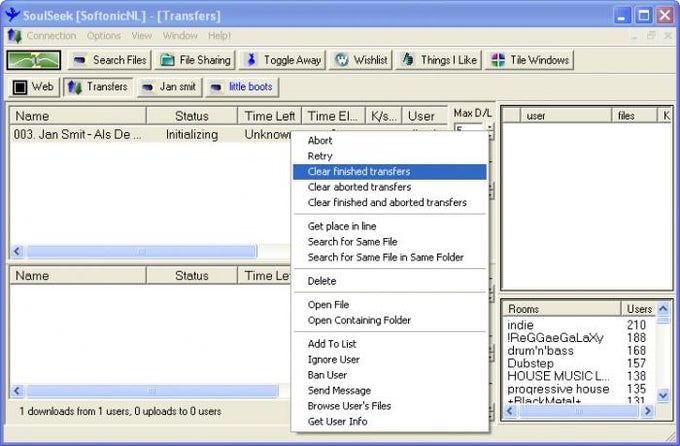Choose Search for Same File in Same Folder
The width and height of the screenshot is (680, 446).
coord(389,257)
